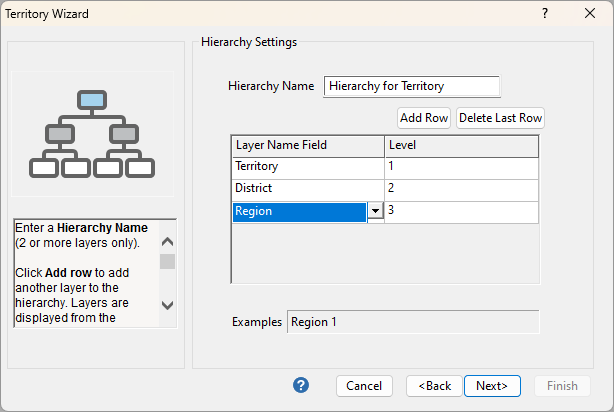614x412 pixels.
Task: Click the Layer Name Field column header
Action: tap(308, 146)
